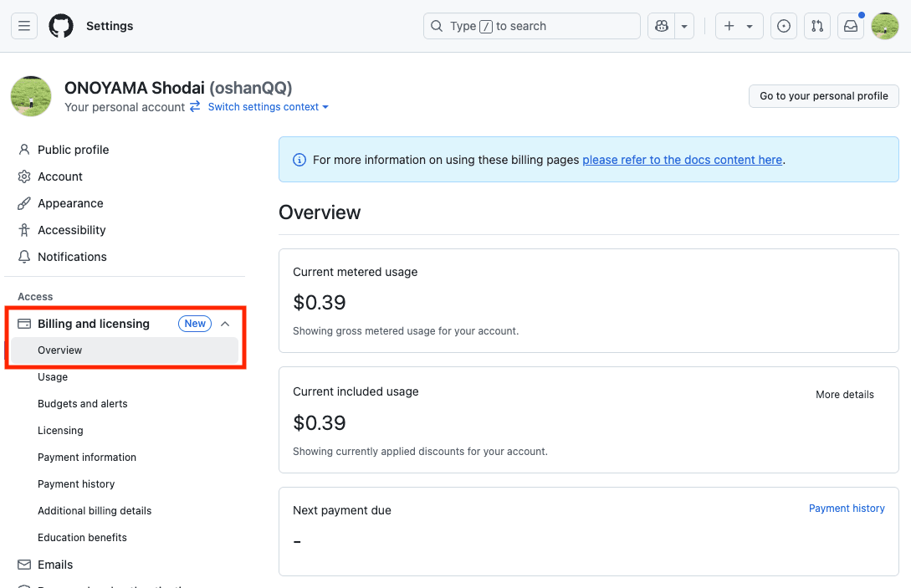Screen dimensions: 911x588
Task: Click the Overview heading
Action: pyautogui.click(x=320, y=212)
